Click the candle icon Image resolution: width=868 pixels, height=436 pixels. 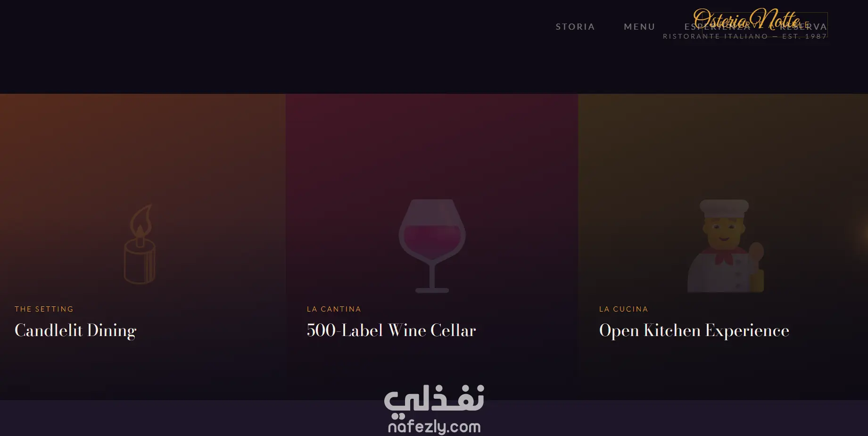click(140, 244)
